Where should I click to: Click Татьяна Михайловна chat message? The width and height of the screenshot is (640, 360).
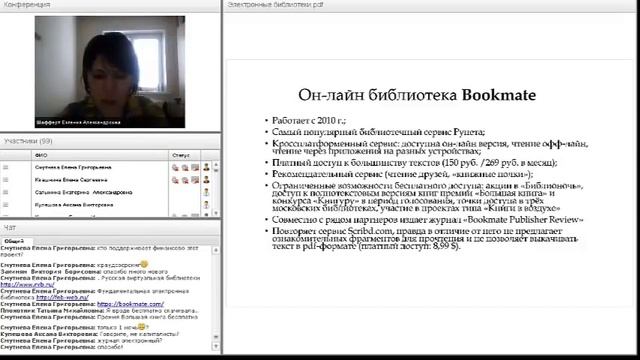pos(100,311)
